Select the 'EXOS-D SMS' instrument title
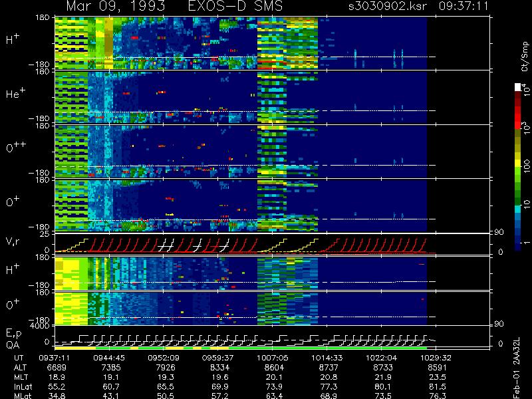 click(235, 6)
